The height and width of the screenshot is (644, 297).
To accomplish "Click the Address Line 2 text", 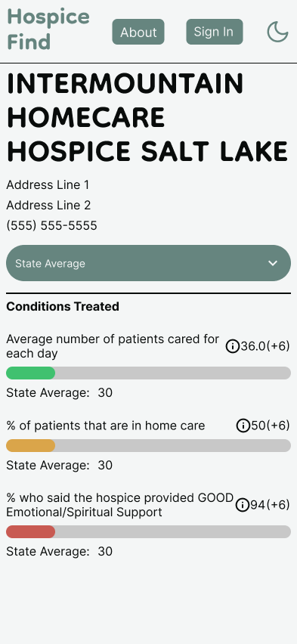I will (48, 205).
